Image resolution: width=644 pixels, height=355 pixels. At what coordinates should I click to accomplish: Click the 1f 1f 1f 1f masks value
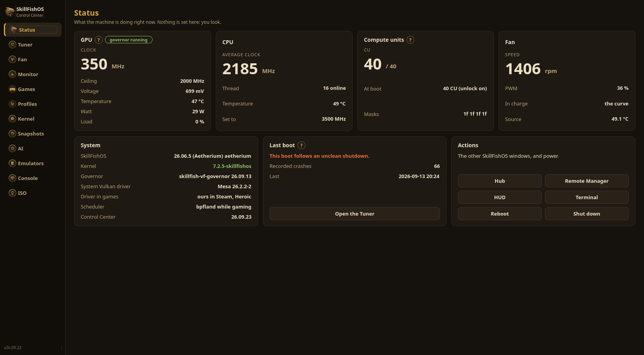click(475, 114)
